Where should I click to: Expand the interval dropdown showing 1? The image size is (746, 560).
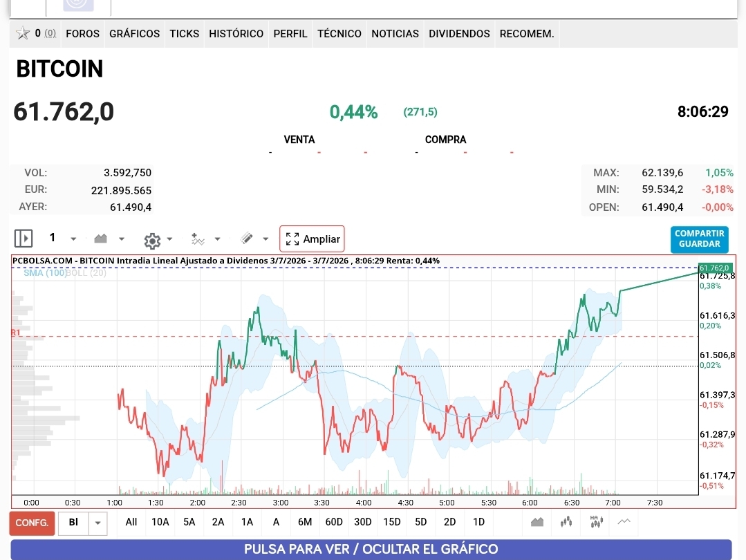73,239
